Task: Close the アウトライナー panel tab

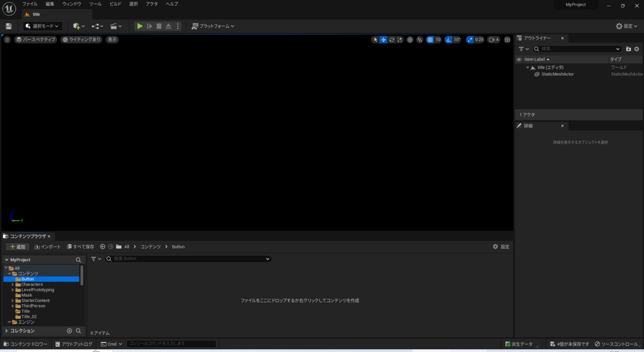Action: [562, 38]
